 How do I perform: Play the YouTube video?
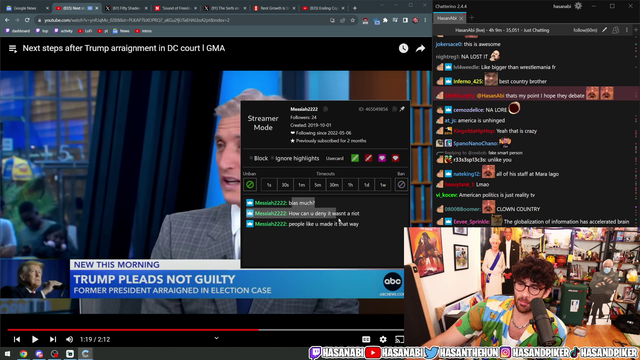35,339
